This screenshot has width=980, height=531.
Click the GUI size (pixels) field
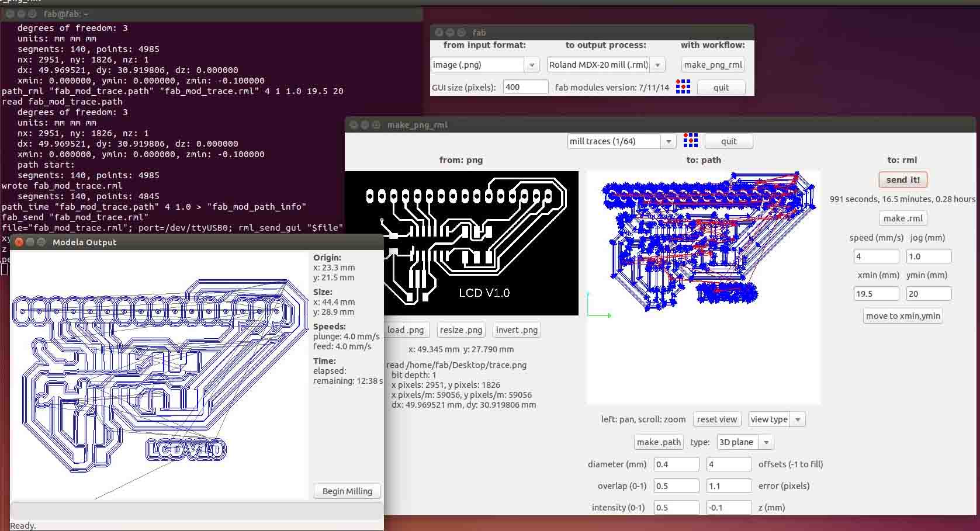tap(525, 87)
